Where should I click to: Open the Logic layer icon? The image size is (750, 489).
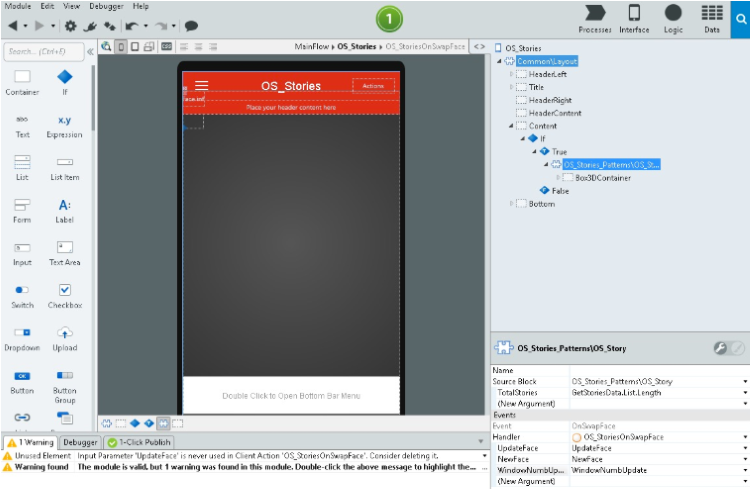(x=673, y=18)
